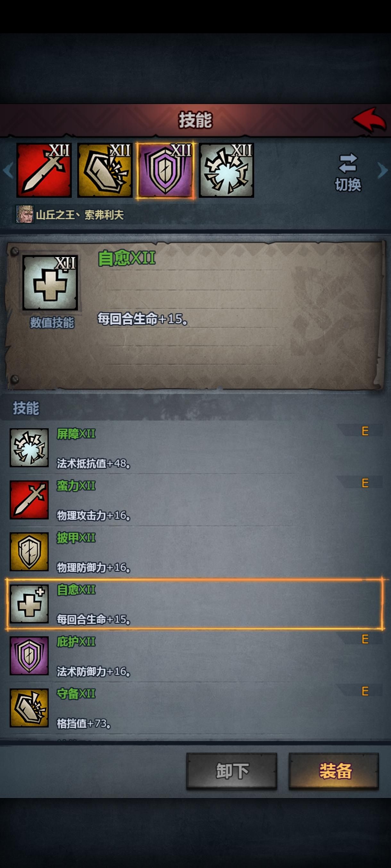Choose 庇护XII from skill list
391x868 pixels.
[x=196, y=656]
